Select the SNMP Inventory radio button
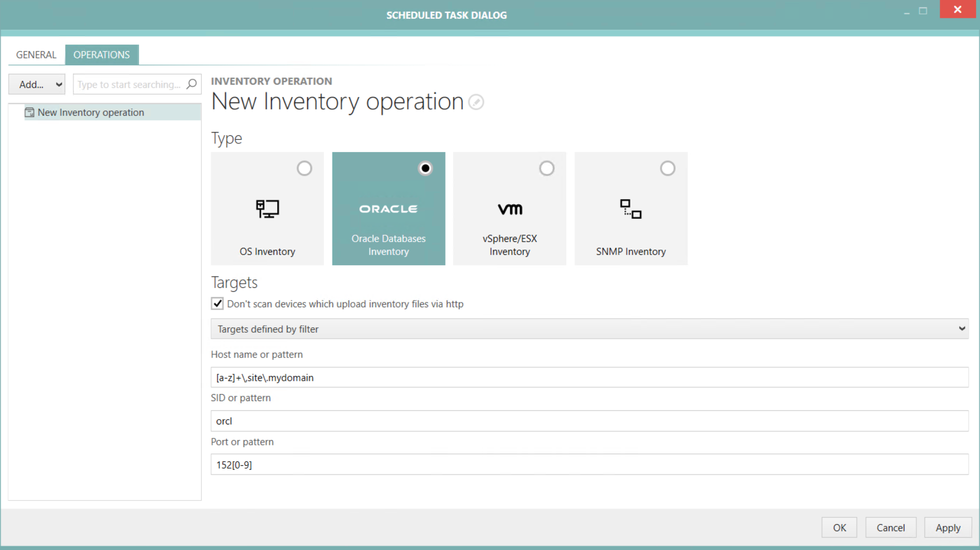 point(668,168)
